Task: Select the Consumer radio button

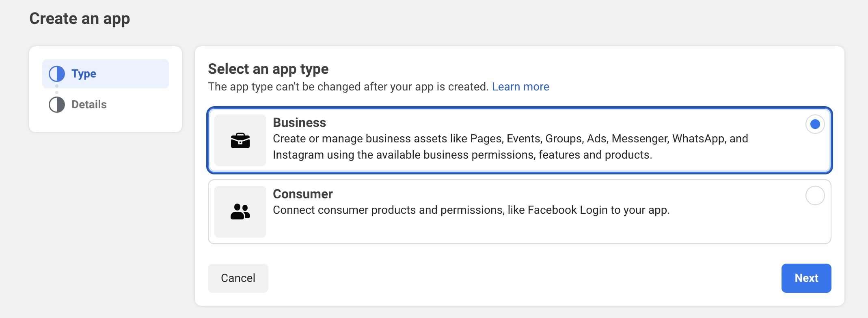Action: click(815, 196)
